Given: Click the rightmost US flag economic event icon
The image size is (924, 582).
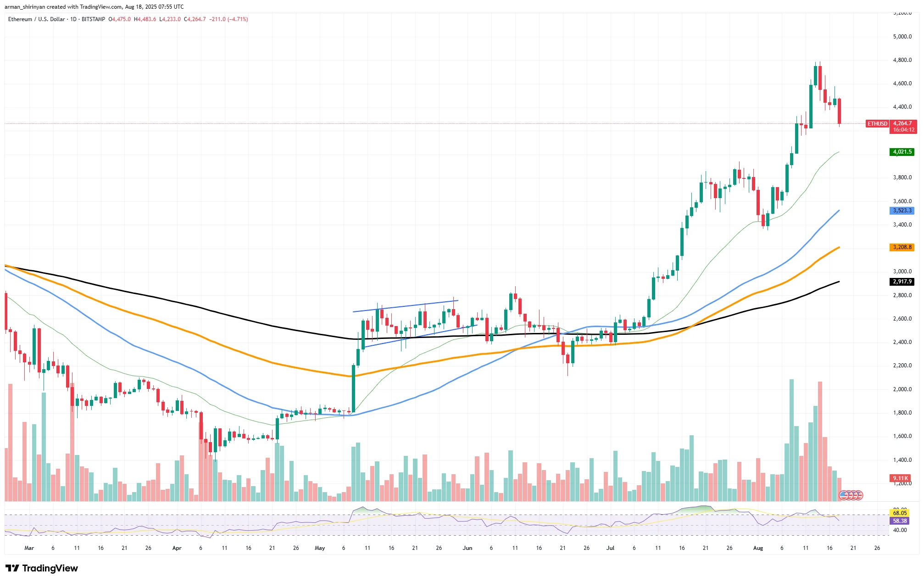Looking at the screenshot, I should pos(859,495).
